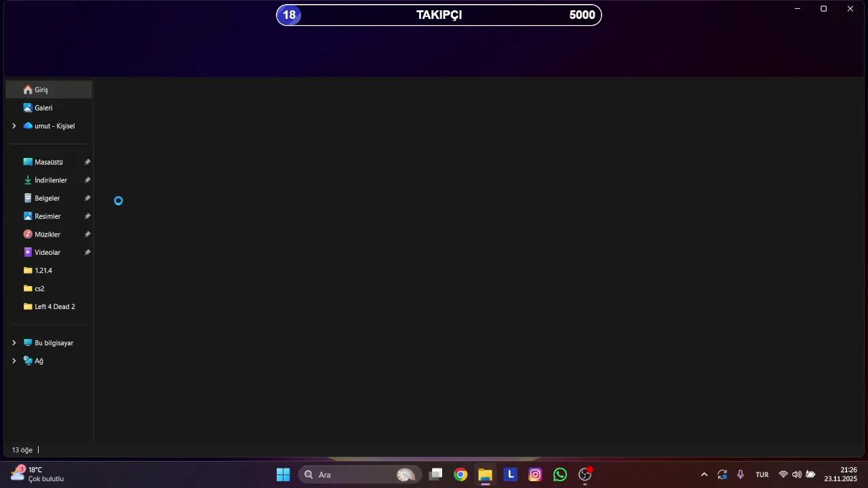Click the pin icon beside Resimler

click(x=87, y=216)
